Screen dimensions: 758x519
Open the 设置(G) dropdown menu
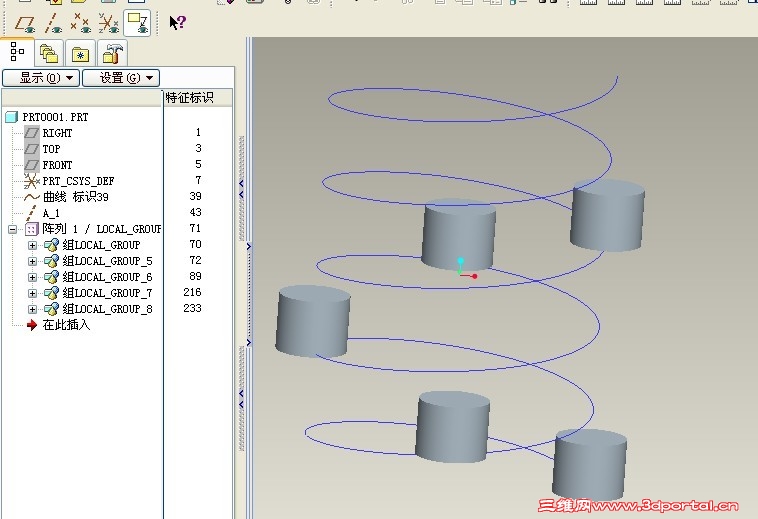tap(121, 78)
